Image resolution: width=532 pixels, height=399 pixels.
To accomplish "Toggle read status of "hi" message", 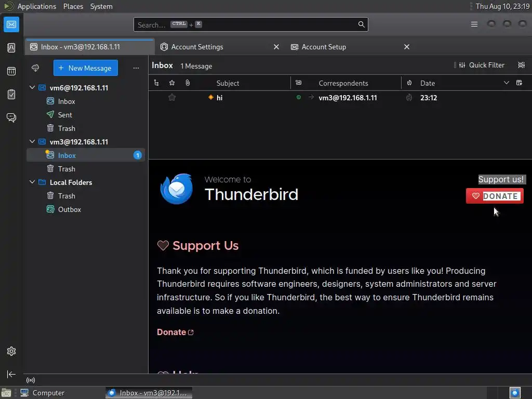I will (299, 97).
